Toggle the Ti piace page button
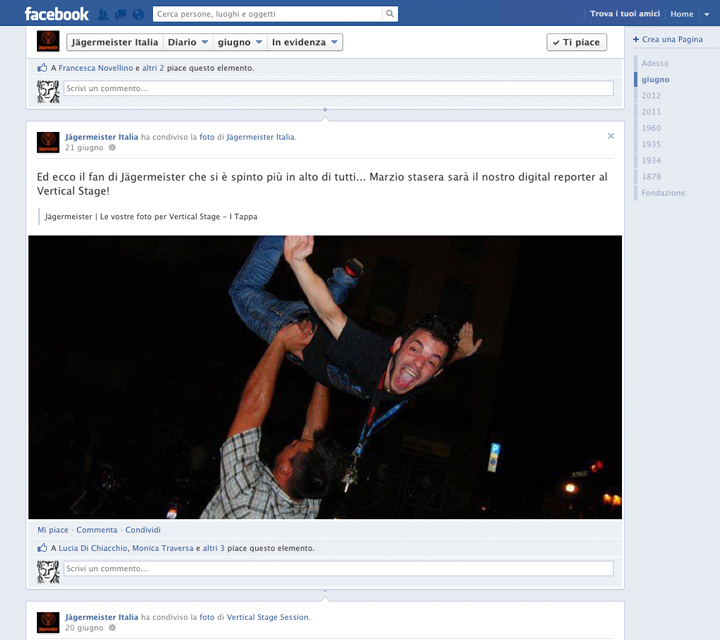 (x=576, y=42)
